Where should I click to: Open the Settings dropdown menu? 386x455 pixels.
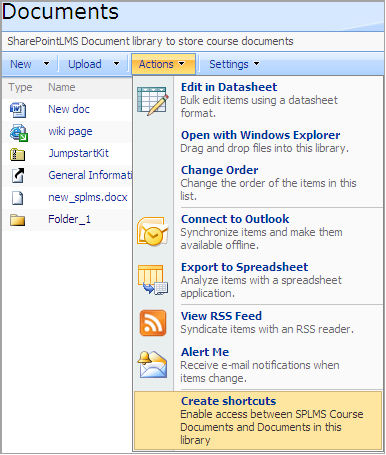(234, 64)
